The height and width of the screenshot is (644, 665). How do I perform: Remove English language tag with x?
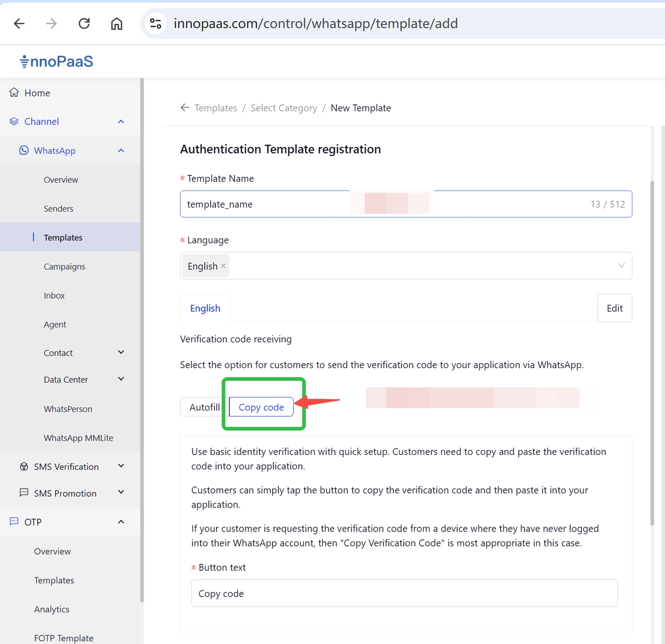[223, 266]
